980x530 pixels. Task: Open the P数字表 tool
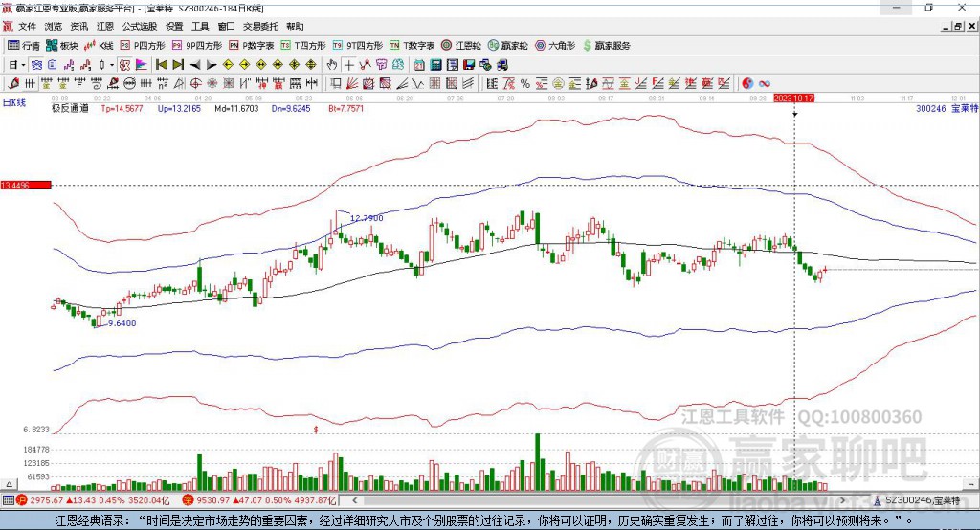tap(252, 46)
